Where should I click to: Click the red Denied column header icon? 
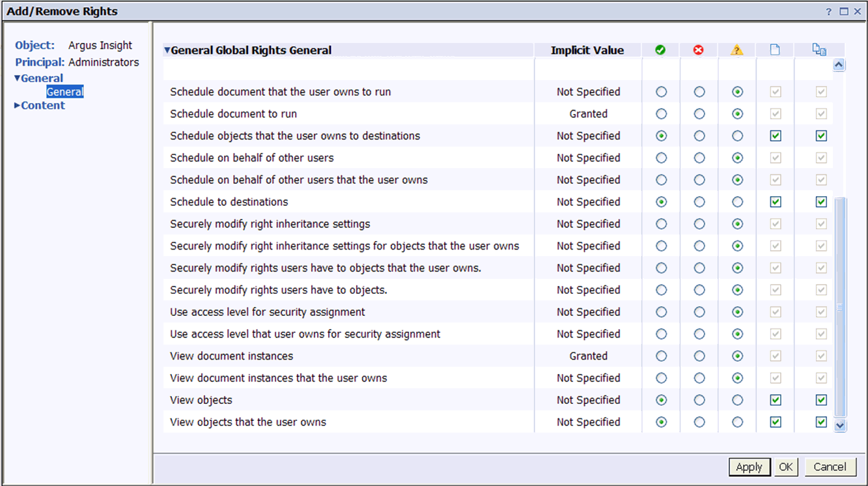699,50
